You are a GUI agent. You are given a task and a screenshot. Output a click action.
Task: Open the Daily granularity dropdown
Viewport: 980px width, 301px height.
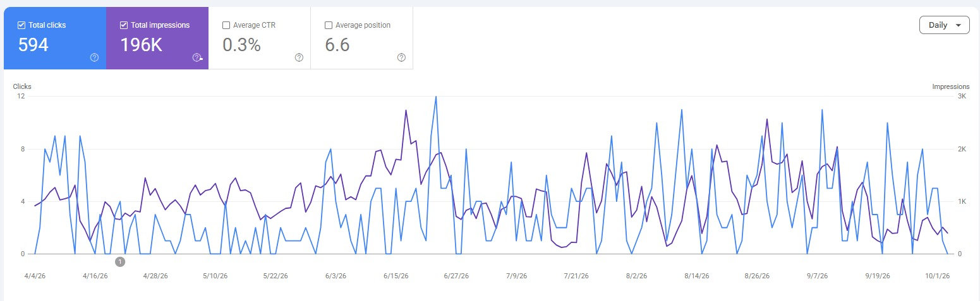click(944, 25)
